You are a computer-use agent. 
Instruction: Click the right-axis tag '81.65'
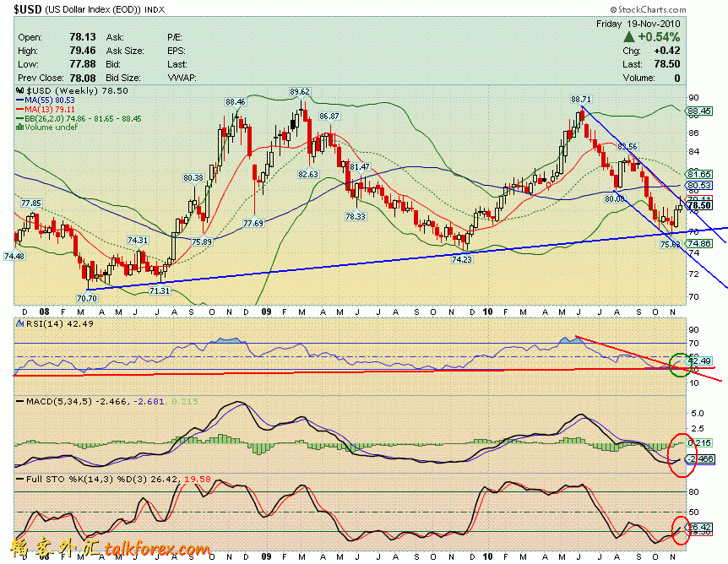tap(699, 174)
